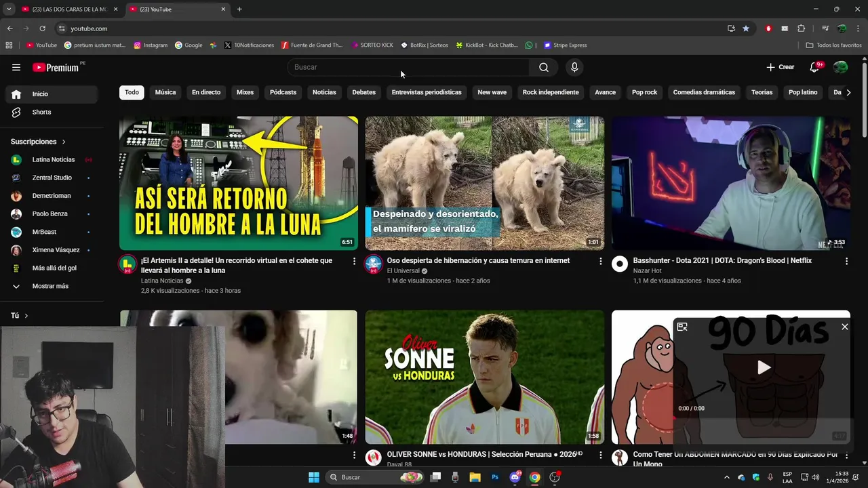
Task: Open the Chrome tab search dropdown
Action: 8,9
